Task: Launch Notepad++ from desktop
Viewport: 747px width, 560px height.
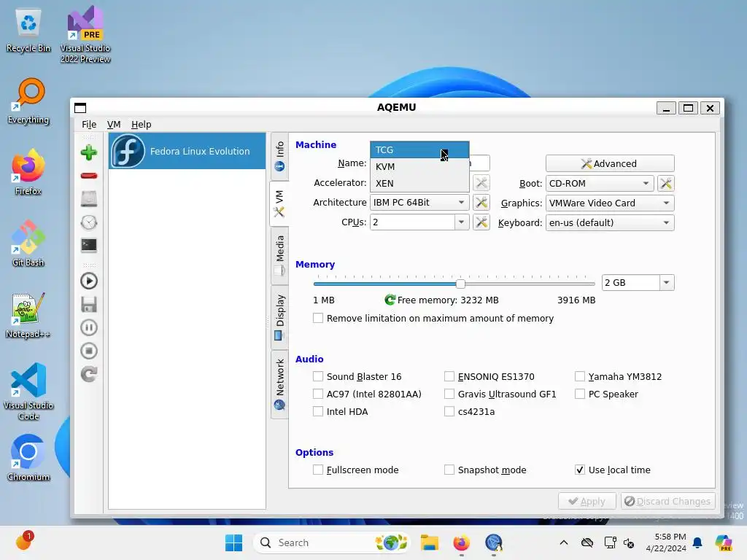Action: [x=28, y=315]
